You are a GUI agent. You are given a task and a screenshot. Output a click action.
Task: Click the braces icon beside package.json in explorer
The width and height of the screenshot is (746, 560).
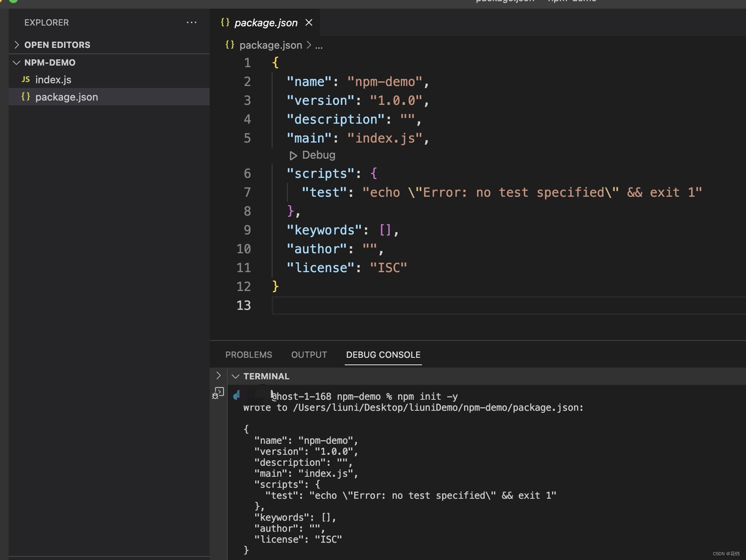[x=26, y=97]
